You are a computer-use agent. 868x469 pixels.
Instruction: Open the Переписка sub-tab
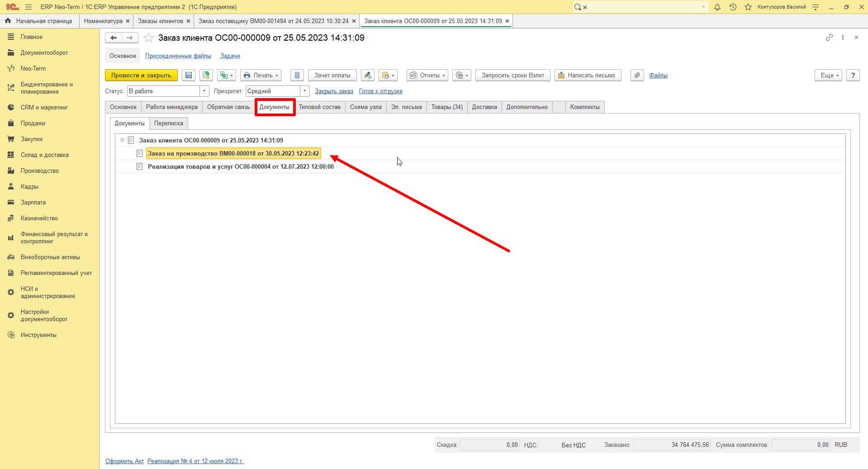pyautogui.click(x=169, y=123)
